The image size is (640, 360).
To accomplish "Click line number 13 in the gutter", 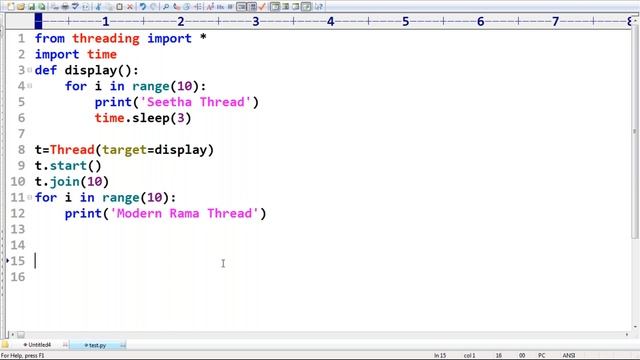I will (18, 229).
